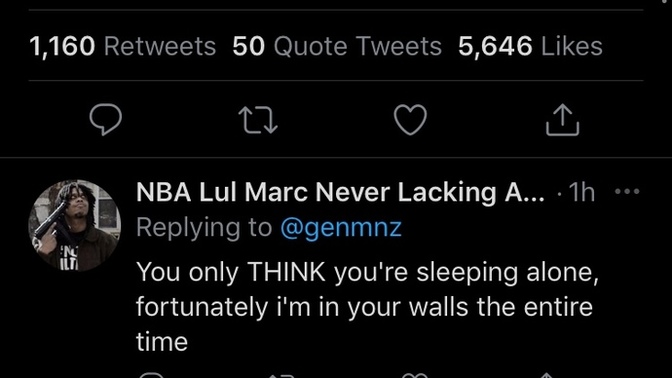Visit the NBA Lul Marc Never Lacking profile name
672x378 pixels.
pos(341,192)
